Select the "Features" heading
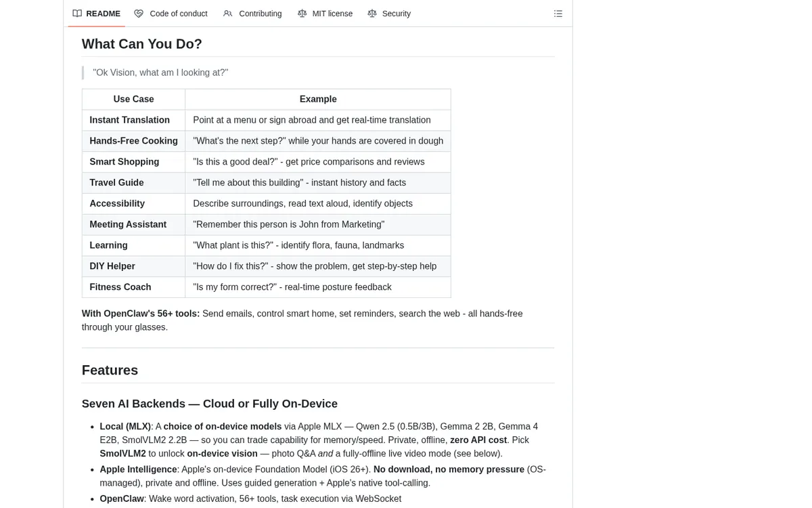812x508 pixels. [110, 371]
